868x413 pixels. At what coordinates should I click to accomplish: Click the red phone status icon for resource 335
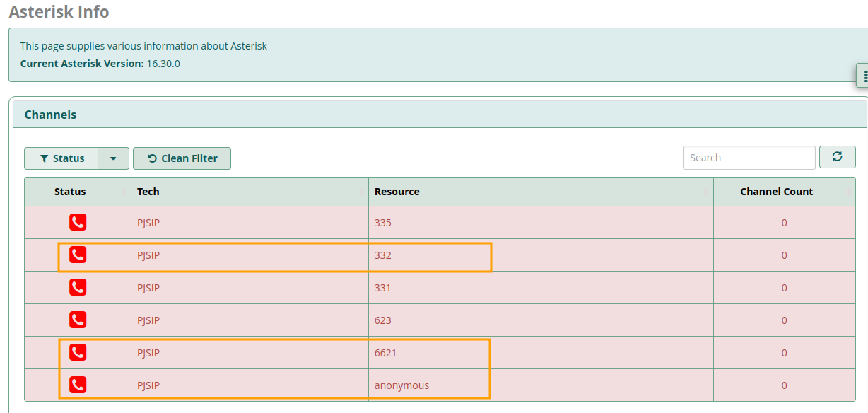78,222
